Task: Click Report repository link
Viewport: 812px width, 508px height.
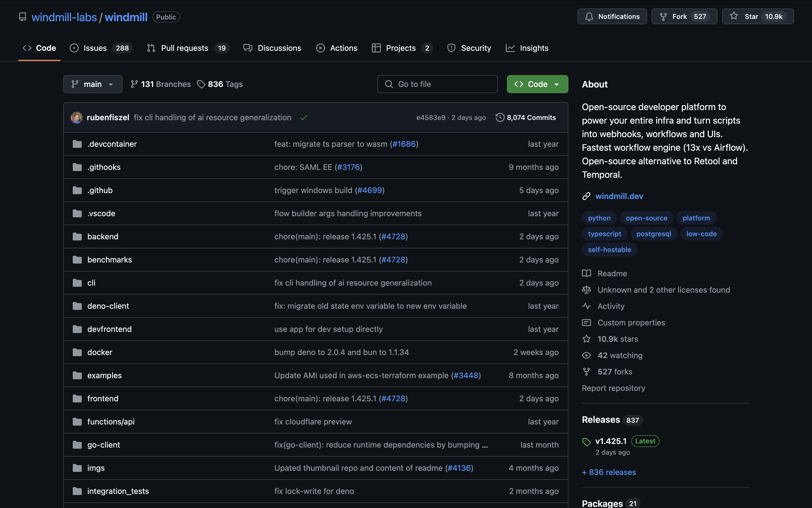Action: [613, 388]
